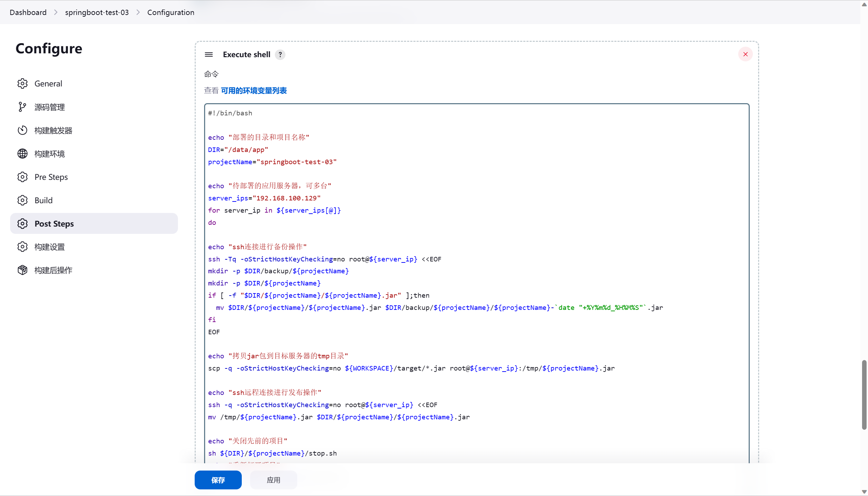Navigate to Dashboard breadcrumb
The width and height of the screenshot is (868, 496).
coord(28,12)
